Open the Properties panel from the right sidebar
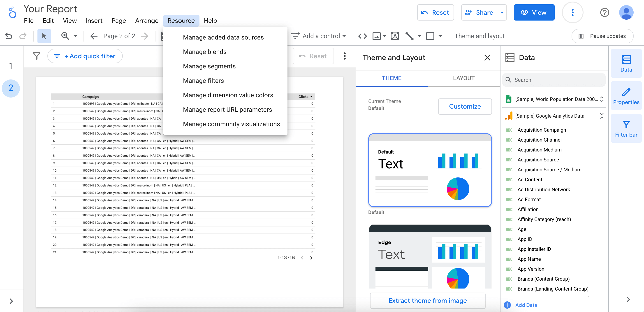 tap(626, 95)
